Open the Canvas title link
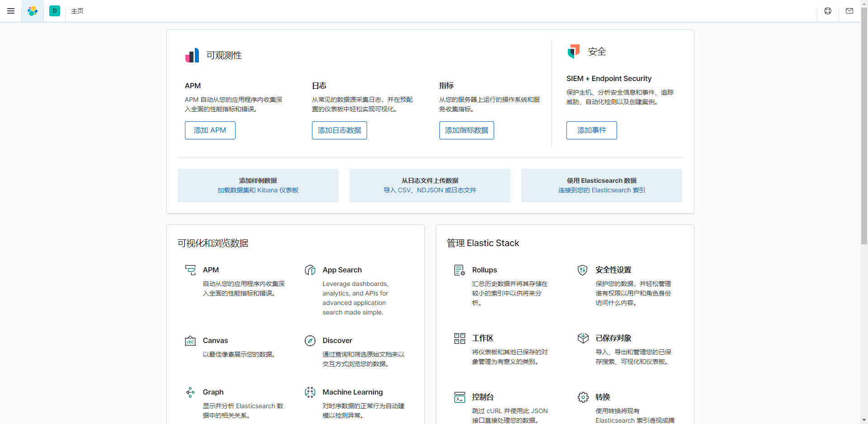Screen dimensions: 868x424 click(215, 341)
